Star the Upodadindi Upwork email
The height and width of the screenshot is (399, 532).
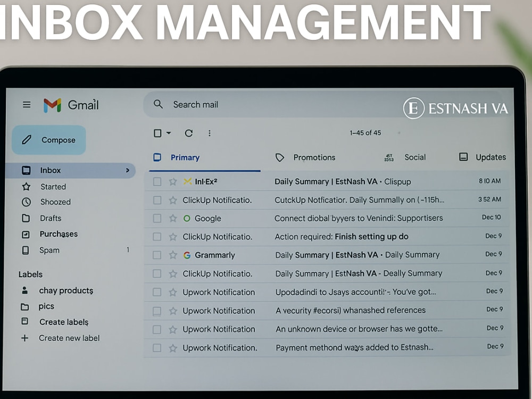pyautogui.click(x=173, y=292)
